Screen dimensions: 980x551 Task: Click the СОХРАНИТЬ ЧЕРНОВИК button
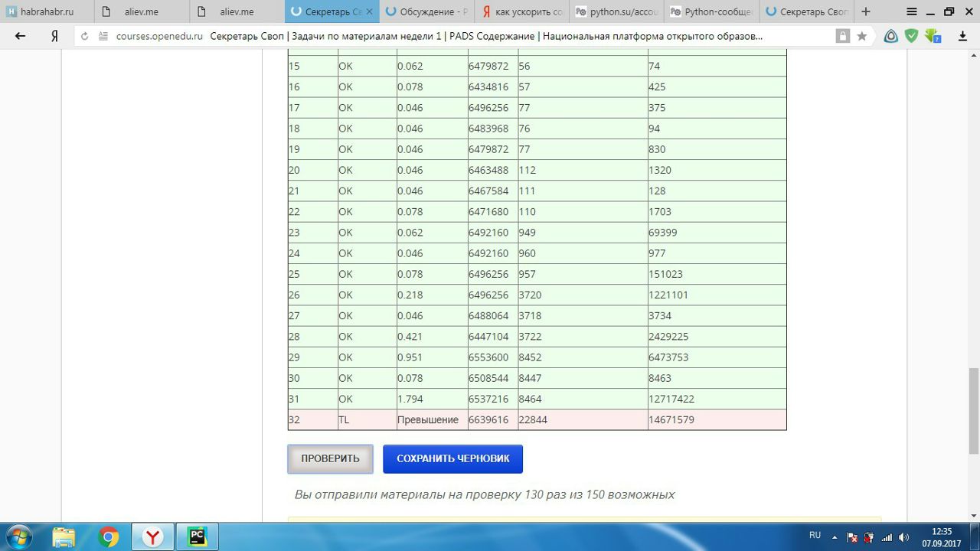(x=452, y=459)
